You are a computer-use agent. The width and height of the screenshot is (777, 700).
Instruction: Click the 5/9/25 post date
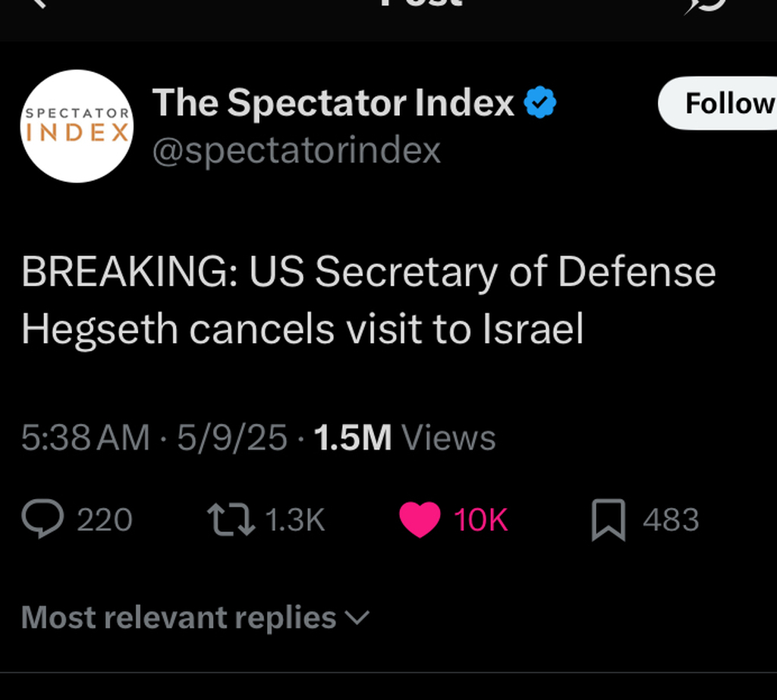tap(232, 438)
